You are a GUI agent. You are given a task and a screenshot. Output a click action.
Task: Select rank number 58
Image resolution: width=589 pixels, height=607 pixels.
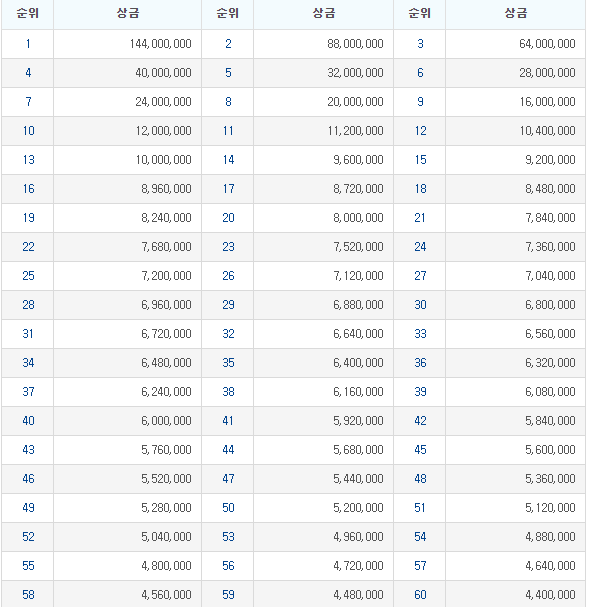click(28, 595)
